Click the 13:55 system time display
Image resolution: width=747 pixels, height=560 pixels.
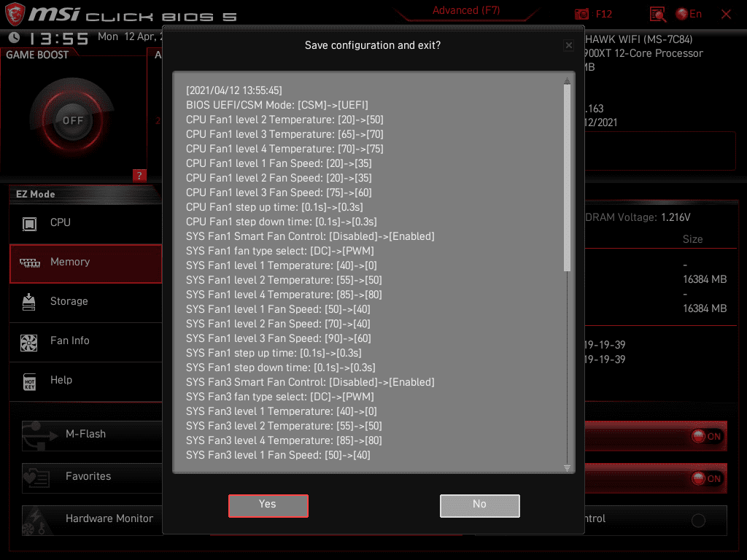point(59,38)
